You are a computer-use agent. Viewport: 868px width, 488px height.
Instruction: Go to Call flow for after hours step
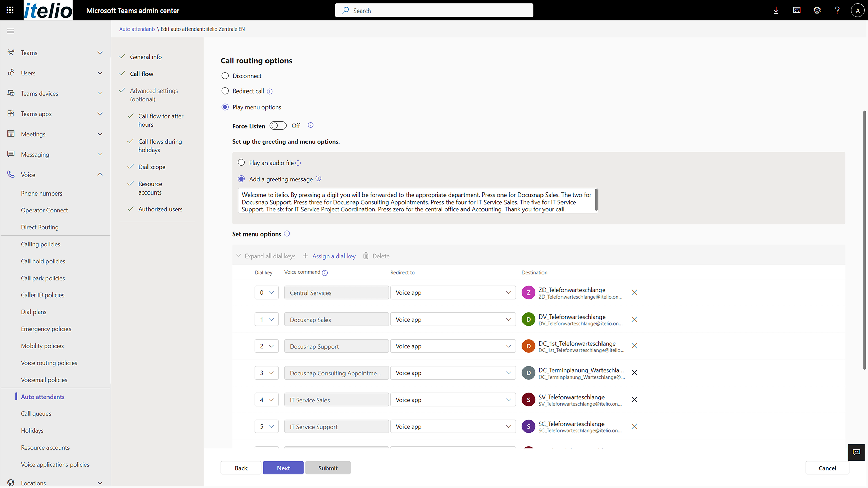tap(161, 120)
